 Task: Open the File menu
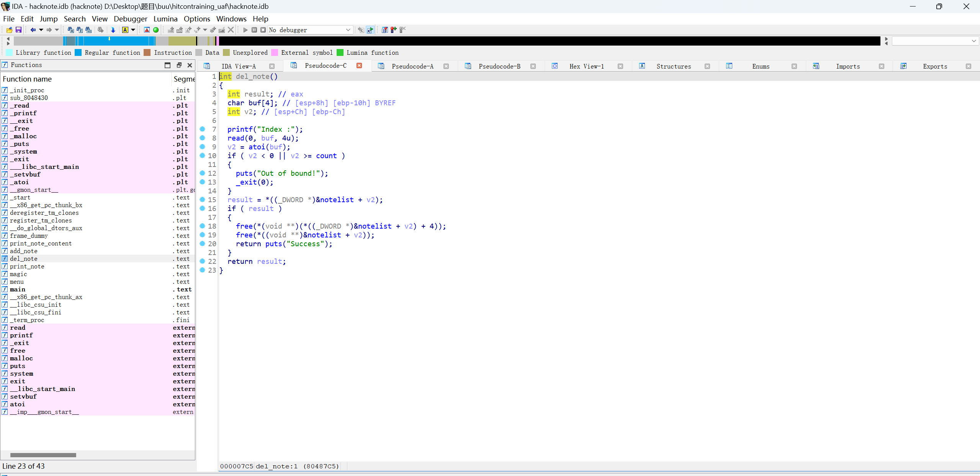coord(9,19)
